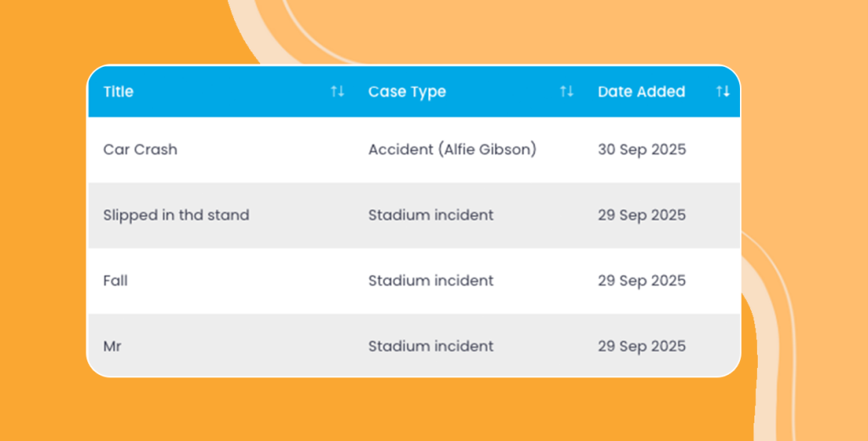Click the date added in Mr row

[642, 346]
